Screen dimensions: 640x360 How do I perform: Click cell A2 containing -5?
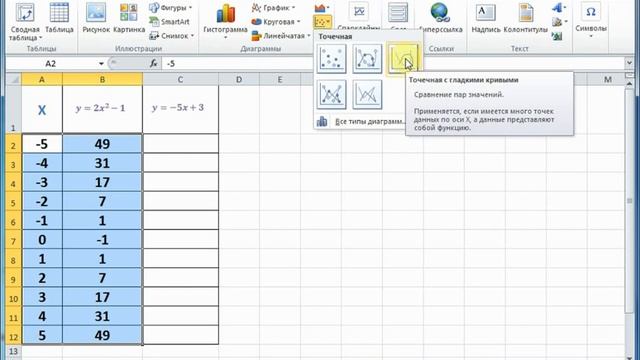coord(42,144)
